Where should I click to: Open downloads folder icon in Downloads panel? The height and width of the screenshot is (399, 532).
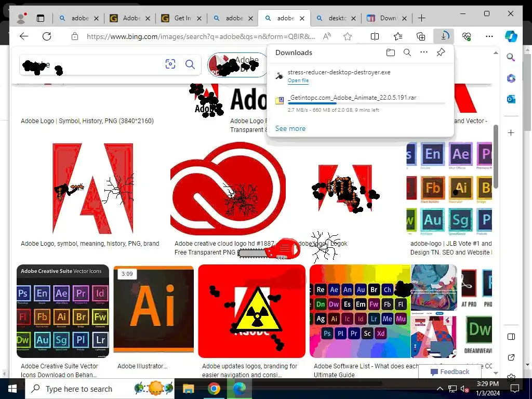pyautogui.click(x=391, y=52)
